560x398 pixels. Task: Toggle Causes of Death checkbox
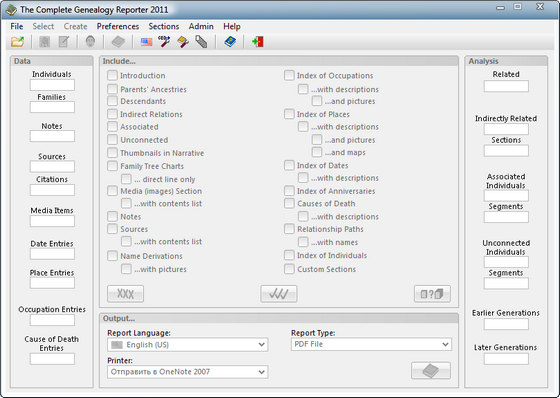tap(289, 203)
